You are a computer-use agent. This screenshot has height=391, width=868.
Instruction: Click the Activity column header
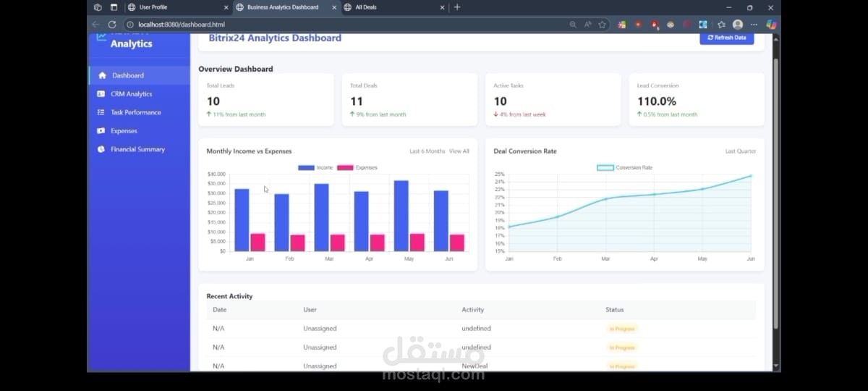pyautogui.click(x=473, y=310)
